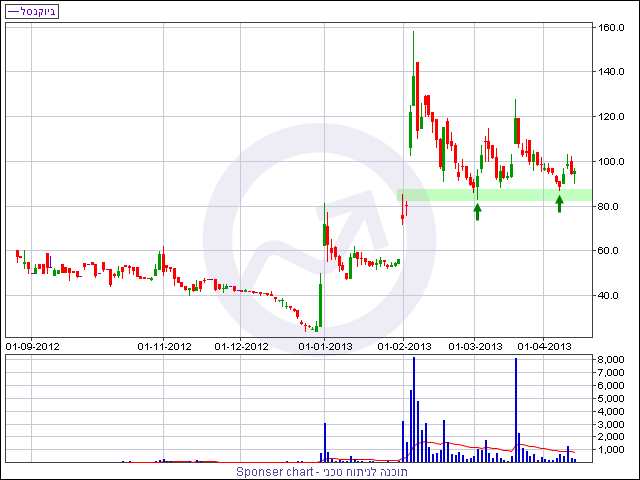The width and height of the screenshot is (640, 480).
Task: Choose the 01-02-2013 date axis label
Action: (405, 347)
